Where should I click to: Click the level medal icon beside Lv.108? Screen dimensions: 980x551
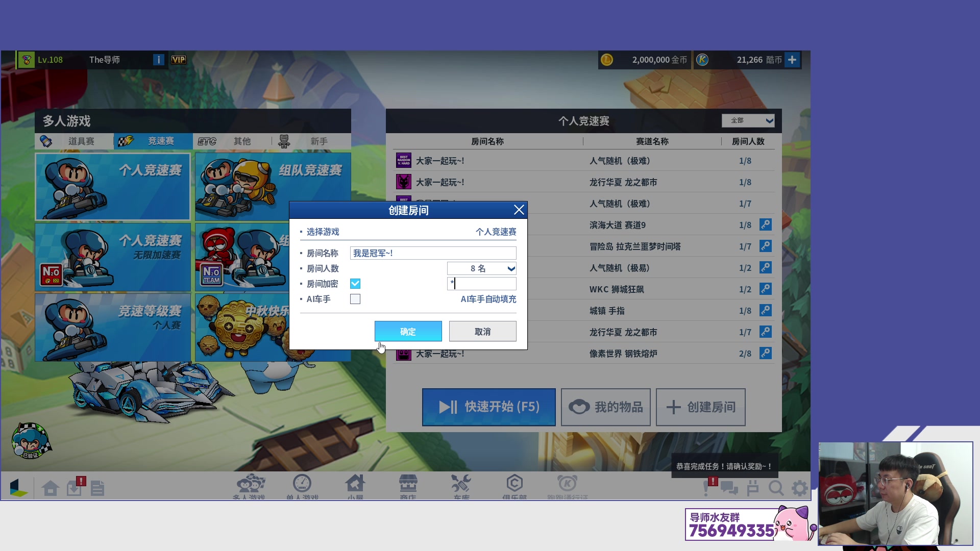27,60
